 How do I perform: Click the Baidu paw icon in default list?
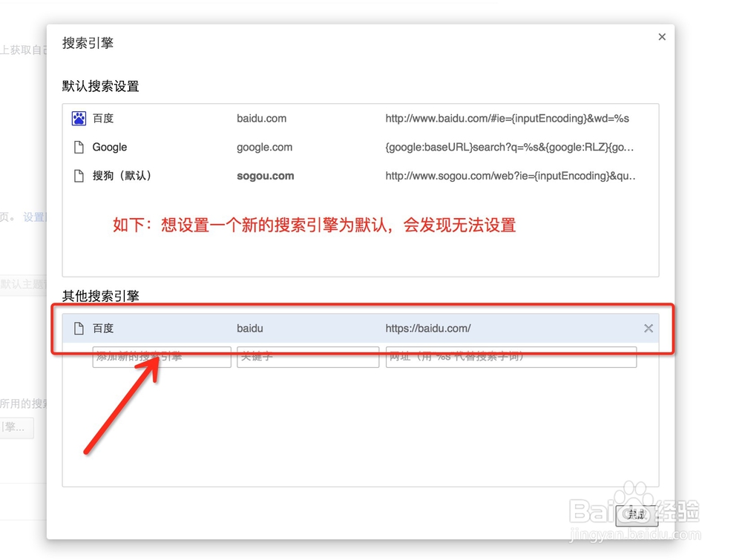coord(79,118)
